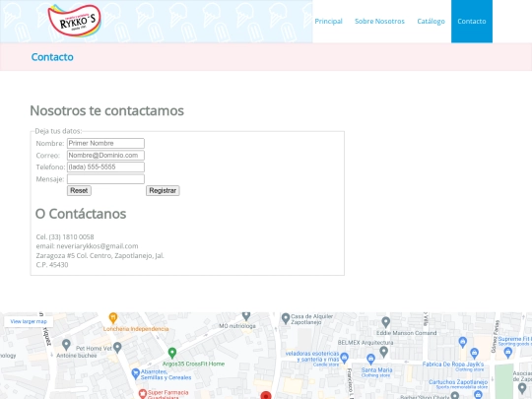Click the Reset button
The height and width of the screenshot is (399, 532).
[79, 191]
